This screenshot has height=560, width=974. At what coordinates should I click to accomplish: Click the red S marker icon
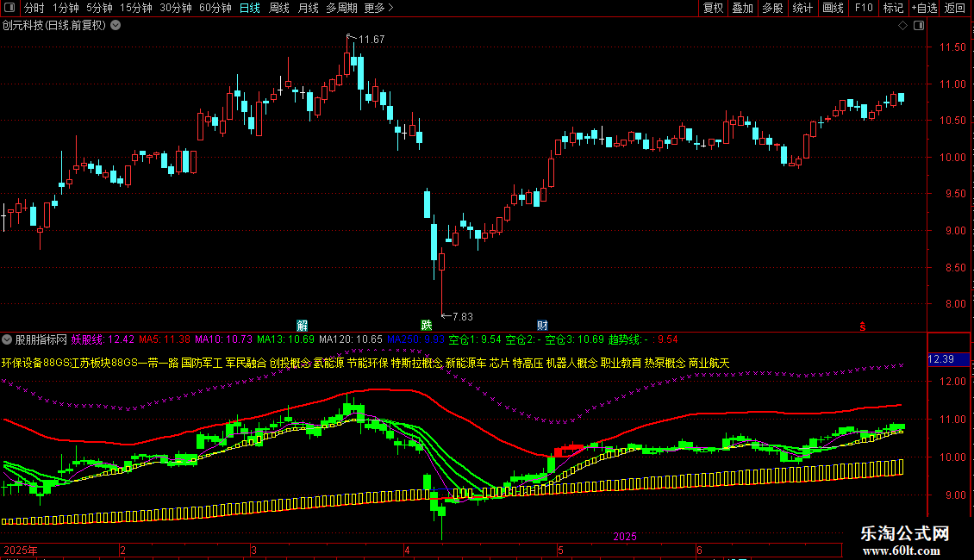863,327
